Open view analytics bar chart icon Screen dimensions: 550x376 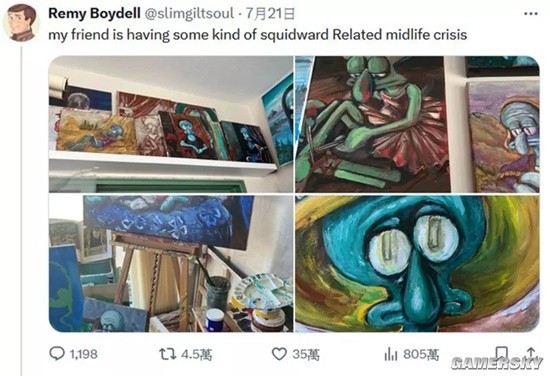point(391,354)
